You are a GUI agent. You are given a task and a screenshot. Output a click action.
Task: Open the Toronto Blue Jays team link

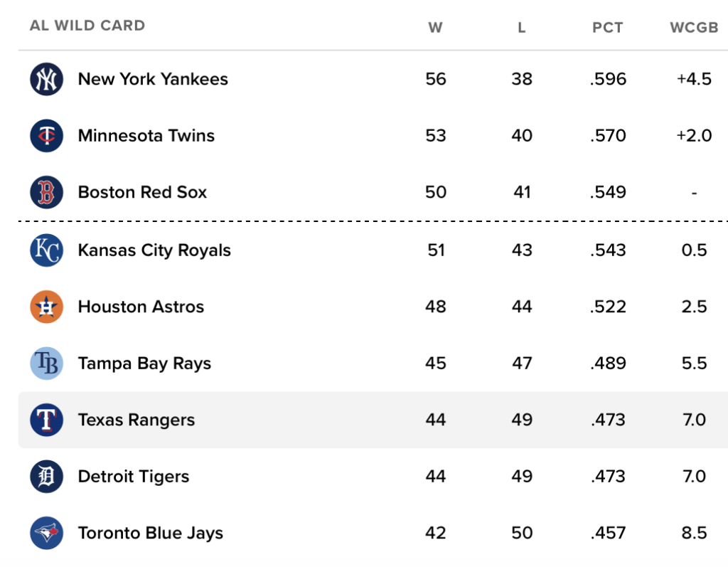151,533
